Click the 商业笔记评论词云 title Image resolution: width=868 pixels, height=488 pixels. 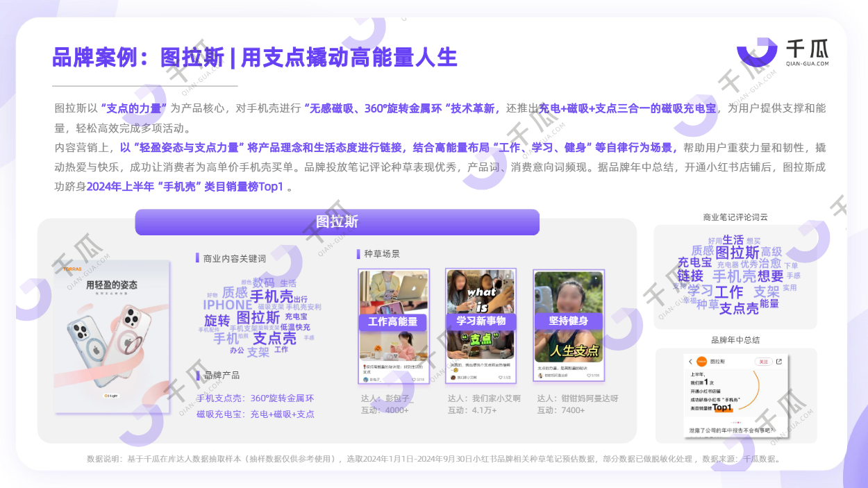pyautogui.click(x=735, y=217)
